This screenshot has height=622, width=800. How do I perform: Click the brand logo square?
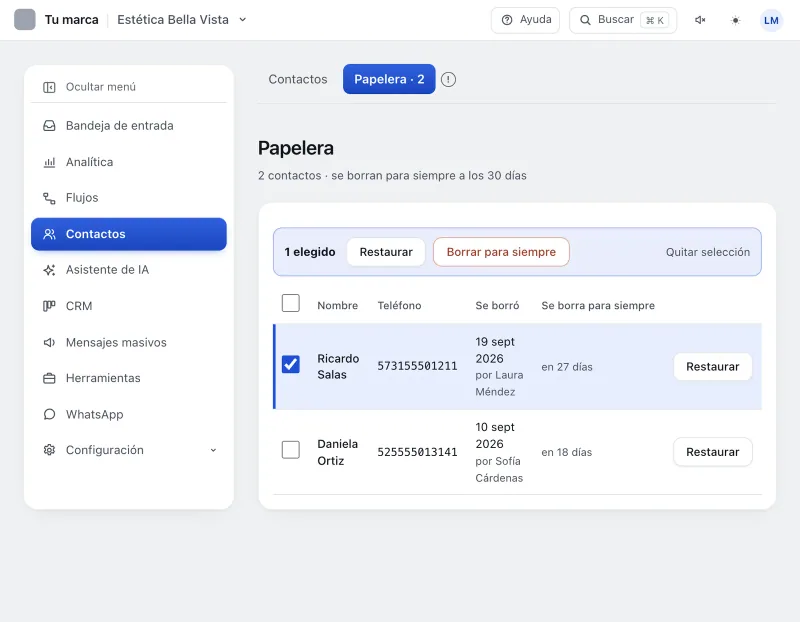(x=24, y=20)
